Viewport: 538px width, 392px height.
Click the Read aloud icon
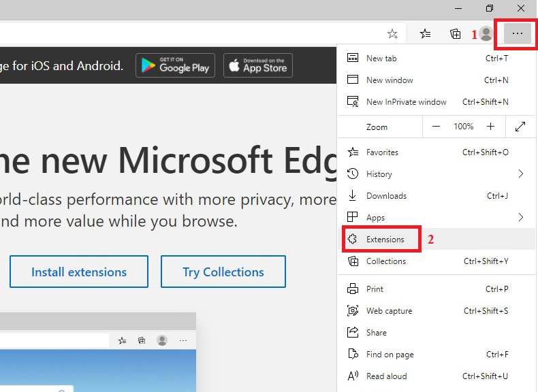[x=353, y=376]
